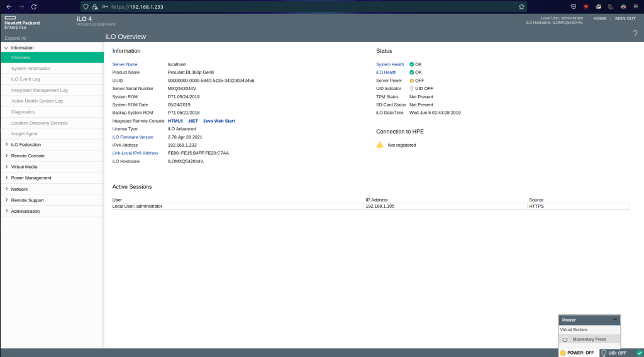This screenshot has width=644, height=357.
Task: Click the goggles avatar extension icon
Action: coord(623,6)
